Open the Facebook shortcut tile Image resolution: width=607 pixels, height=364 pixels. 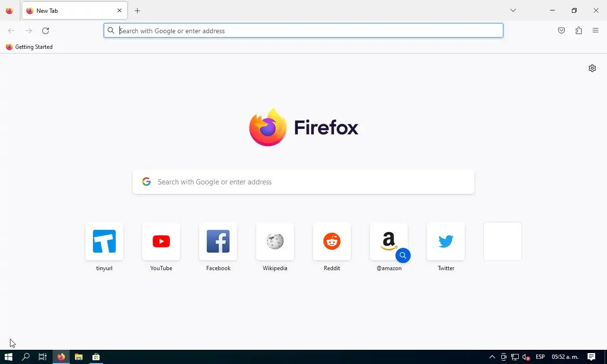click(218, 241)
